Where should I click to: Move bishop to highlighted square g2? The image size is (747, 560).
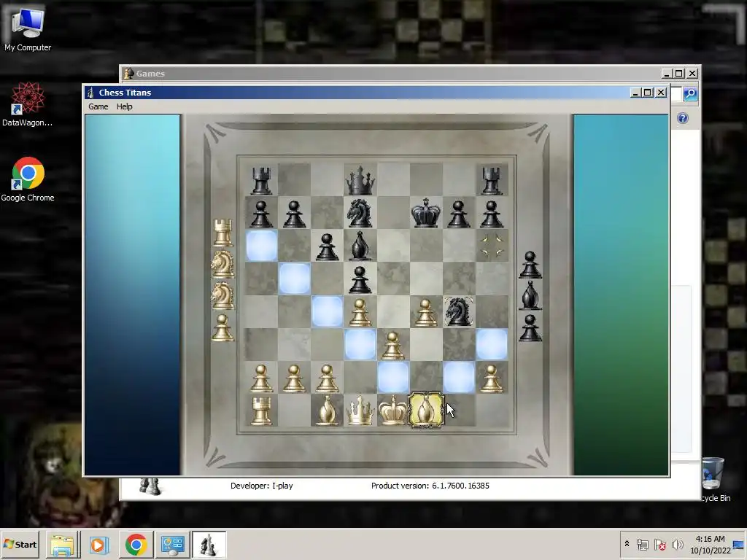pyautogui.click(x=459, y=377)
